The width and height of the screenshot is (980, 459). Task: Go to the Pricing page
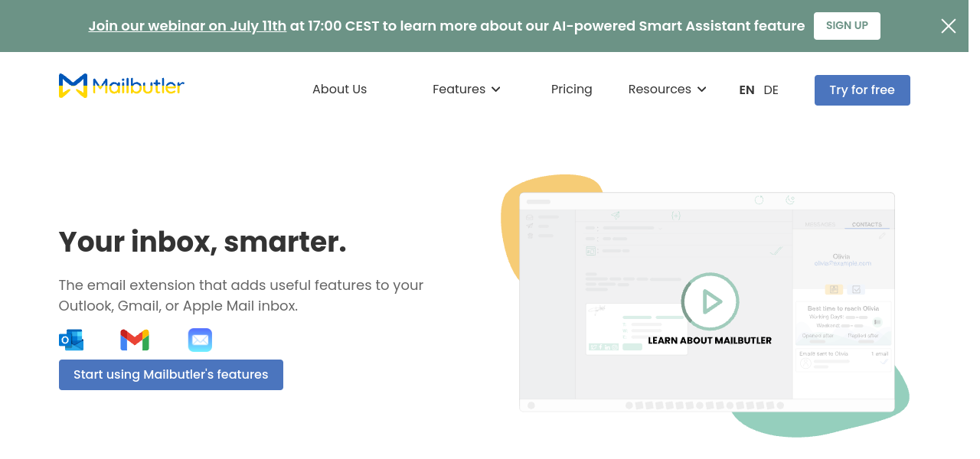coord(571,90)
